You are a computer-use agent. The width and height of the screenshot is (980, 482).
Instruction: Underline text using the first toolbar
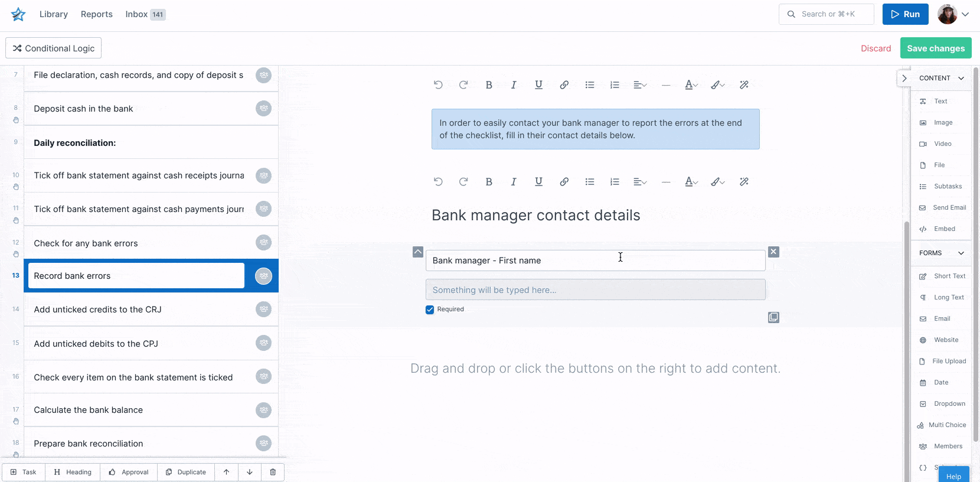coord(538,85)
